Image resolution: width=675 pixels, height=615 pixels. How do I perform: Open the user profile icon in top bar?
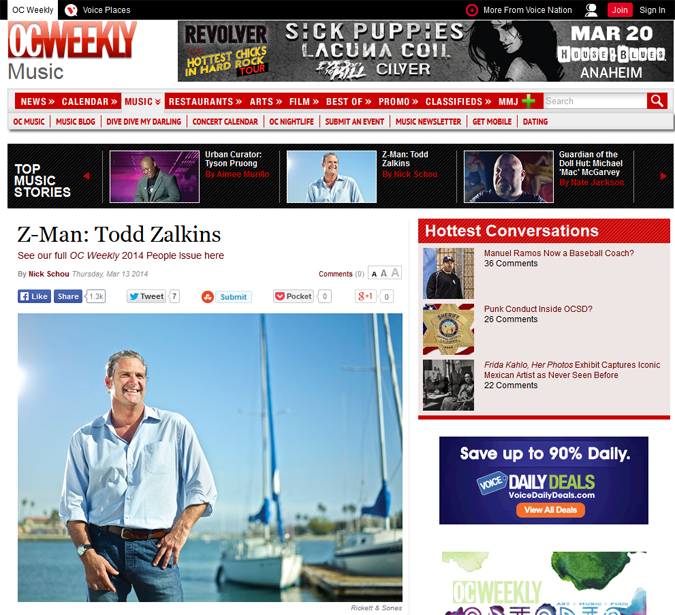591,10
